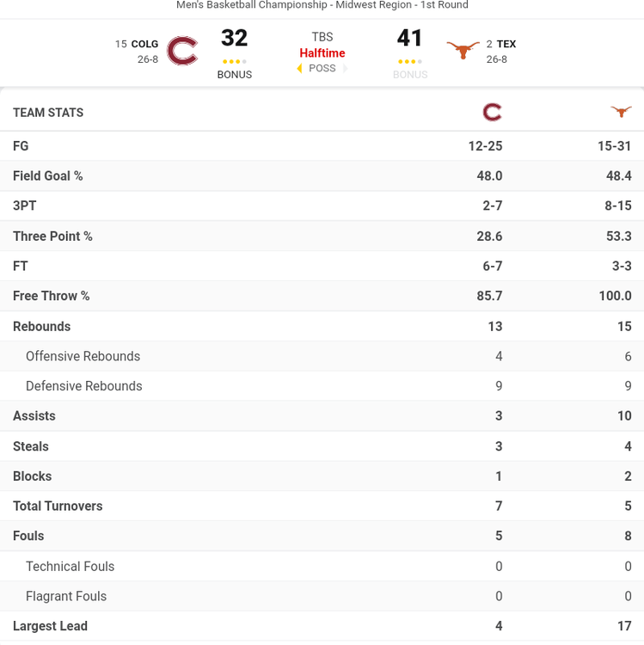Click the right possession arrow beside POSS
Viewport: 644px width, 645px height.
345,69
